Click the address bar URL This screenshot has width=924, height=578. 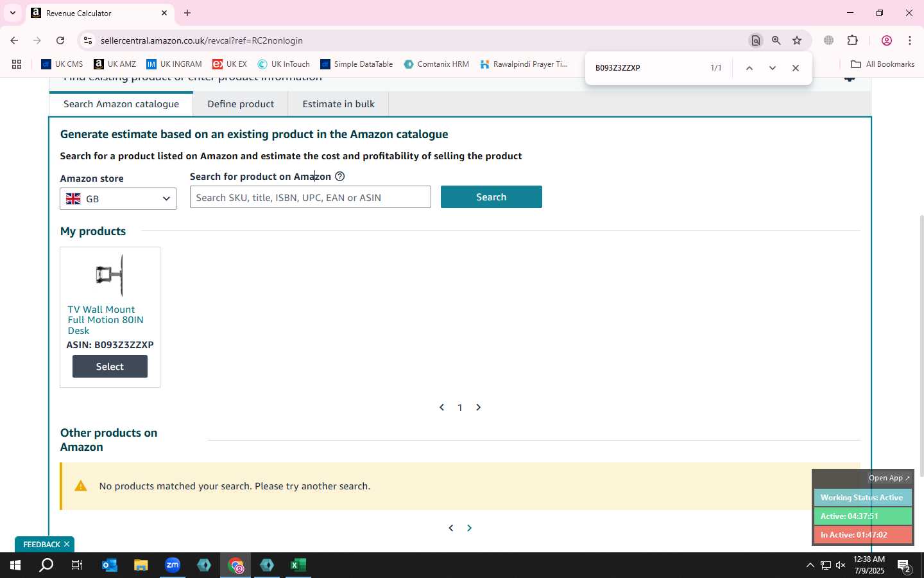coord(201,40)
